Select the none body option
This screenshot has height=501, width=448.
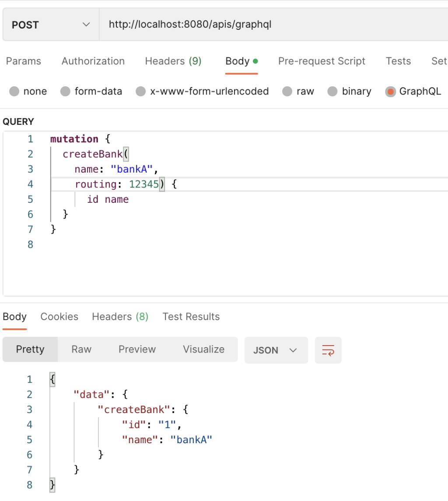point(28,91)
